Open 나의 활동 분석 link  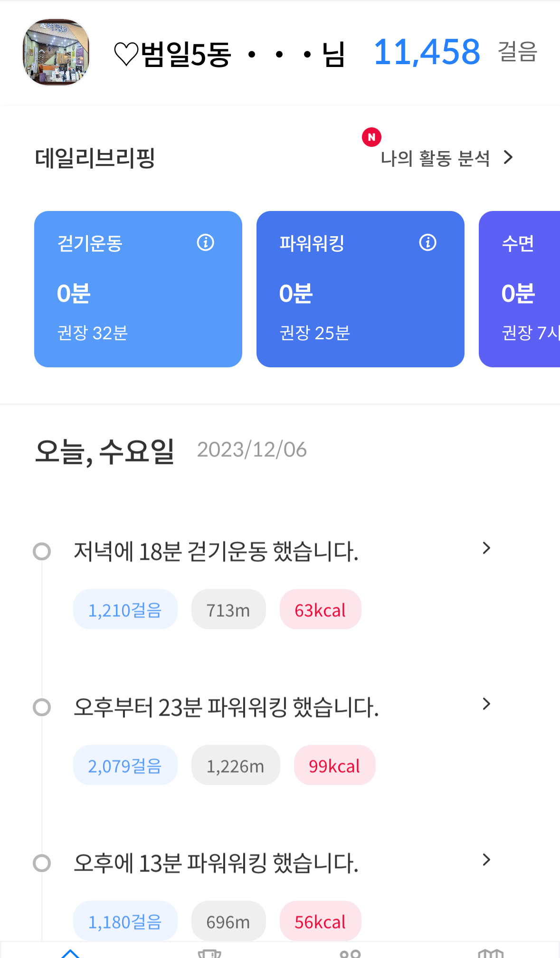446,158
